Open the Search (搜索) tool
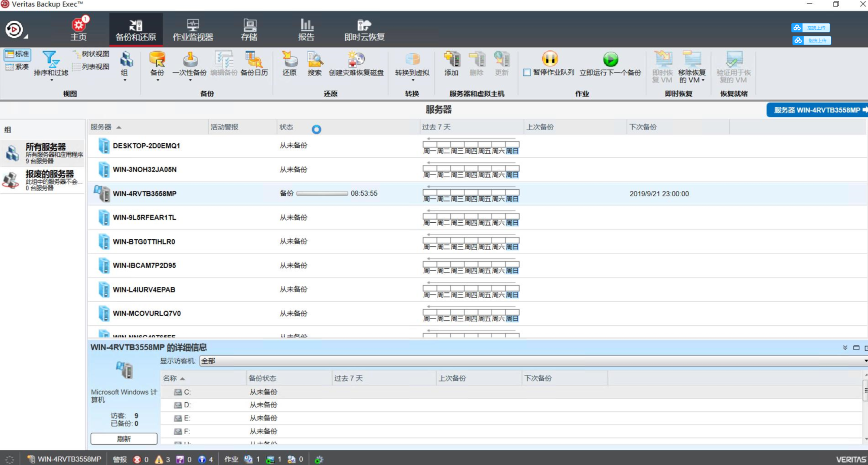The height and width of the screenshot is (465, 868). 314,64
